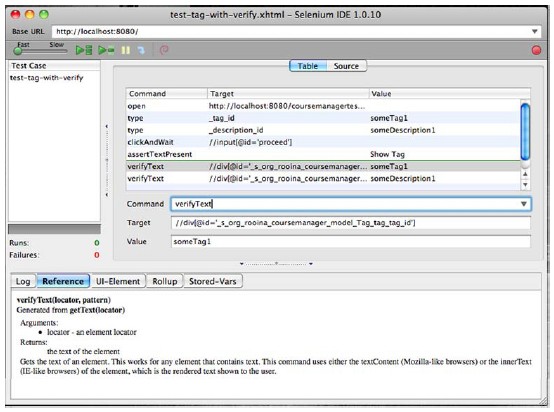
Task: Open the Base URL dropdown arrow
Action: click(x=535, y=31)
